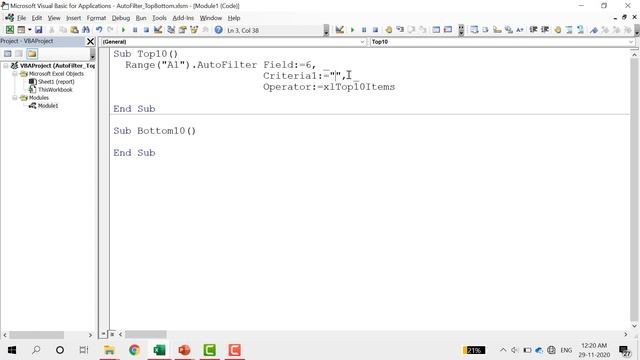Open the Add-Ins menu
The height and width of the screenshot is (360, 640).
coord(183,18)
